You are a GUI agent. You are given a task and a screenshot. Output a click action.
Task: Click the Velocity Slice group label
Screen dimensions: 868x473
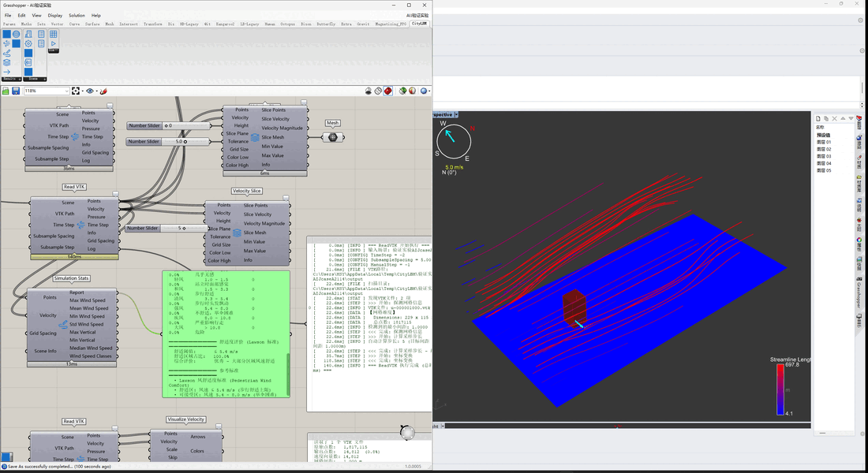247,191
